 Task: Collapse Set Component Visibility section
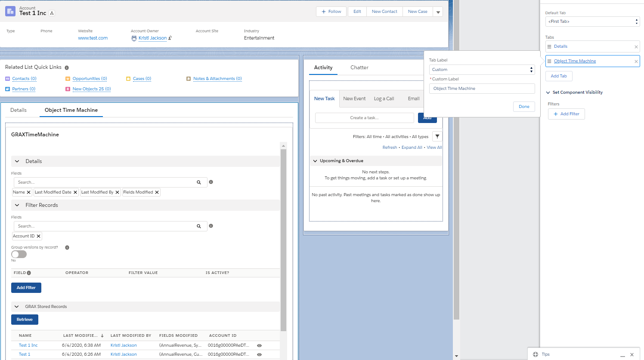[548, 92]
